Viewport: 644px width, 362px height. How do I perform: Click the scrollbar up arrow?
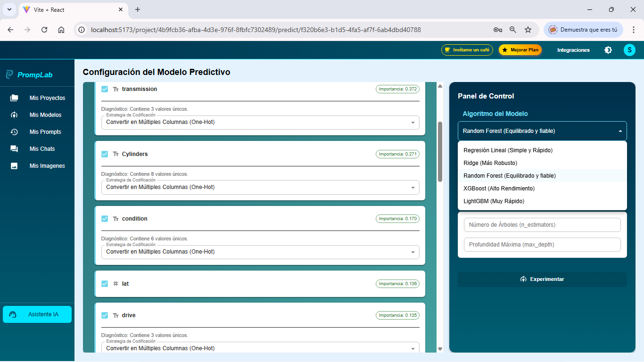click(x=440, y=86)
